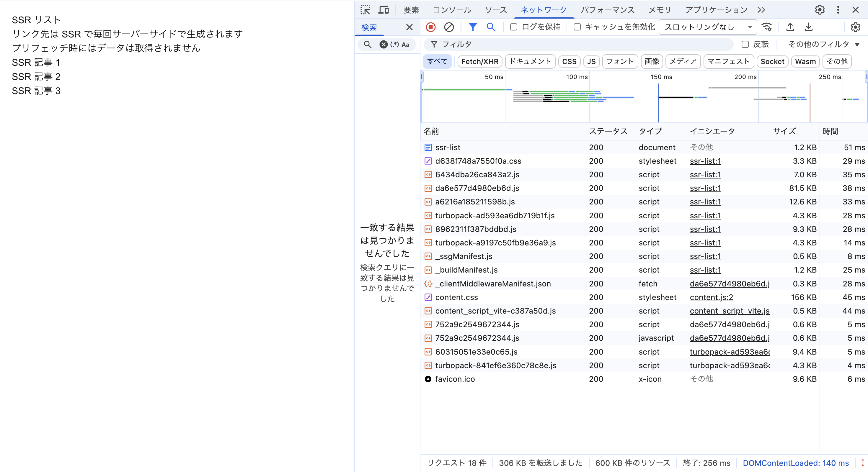This screenshot has width=868, height=472.
Task: Enable the ログを保持 checkbox
Action: tap(513, 27)
